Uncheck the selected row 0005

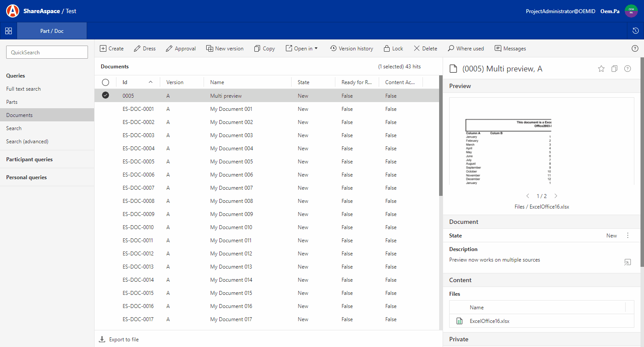pyautogui.click(x=106, y=95)
